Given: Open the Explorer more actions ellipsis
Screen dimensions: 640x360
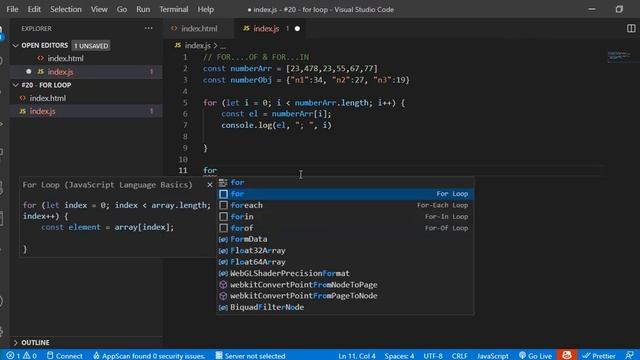Looking at the screenshot, I should tap(149, 29).
